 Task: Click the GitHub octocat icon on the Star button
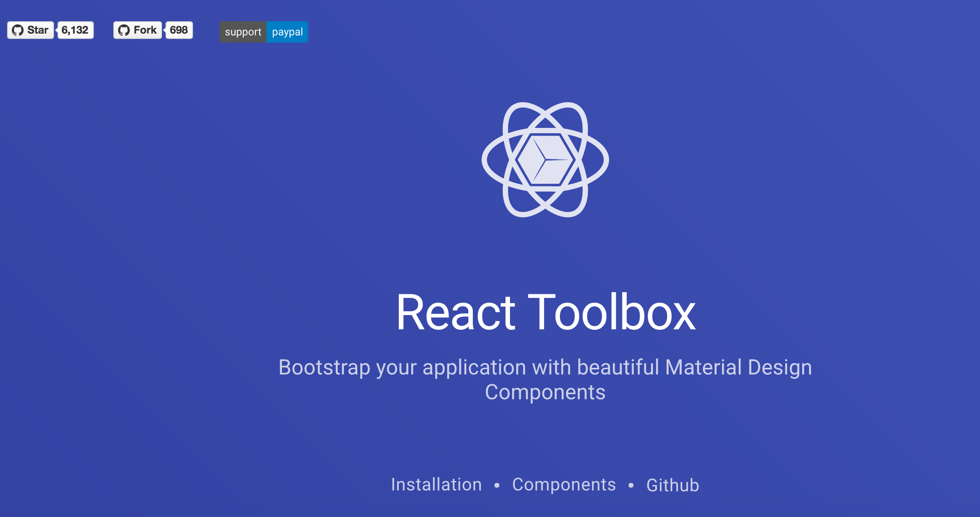click(18, 30)
